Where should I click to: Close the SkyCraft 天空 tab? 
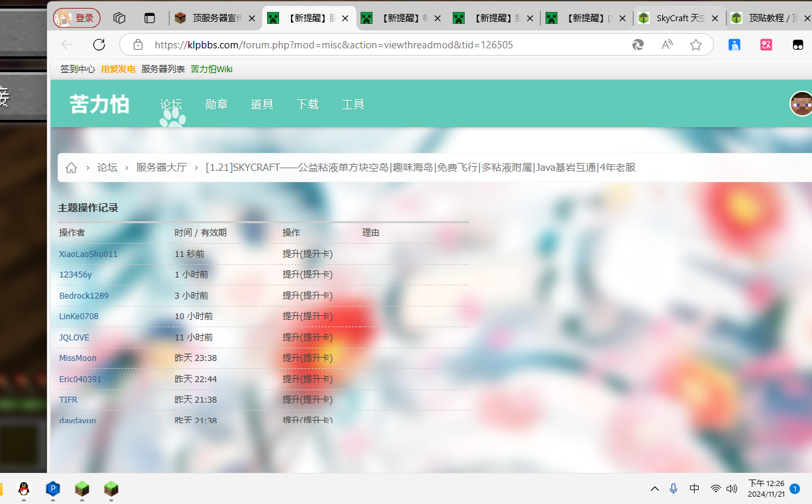[x=715, y=19]
